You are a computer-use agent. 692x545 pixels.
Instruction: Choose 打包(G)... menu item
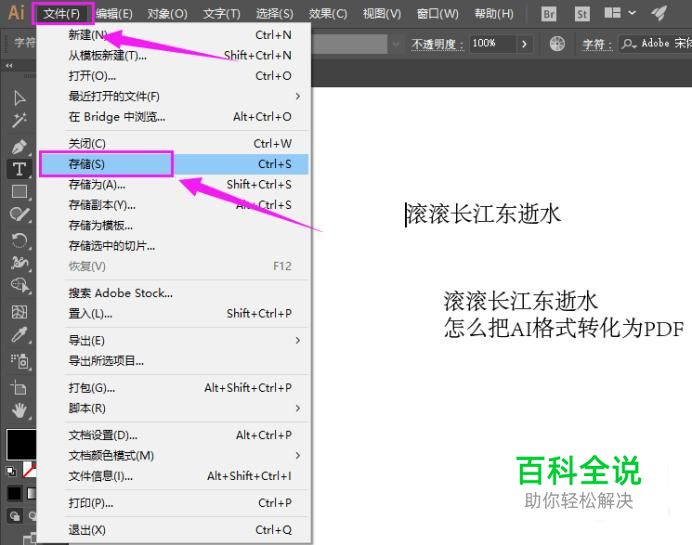(174, 388)
